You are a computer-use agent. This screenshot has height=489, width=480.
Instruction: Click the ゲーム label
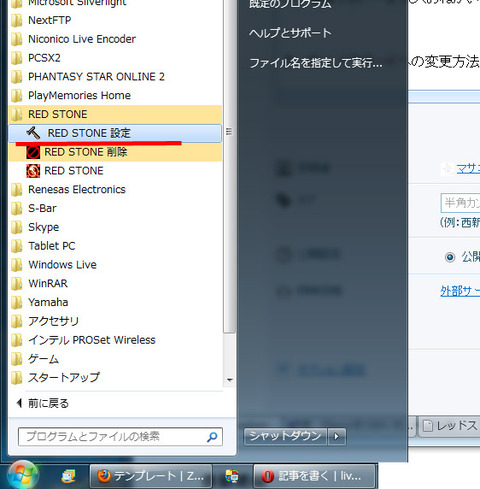[43, 359]
